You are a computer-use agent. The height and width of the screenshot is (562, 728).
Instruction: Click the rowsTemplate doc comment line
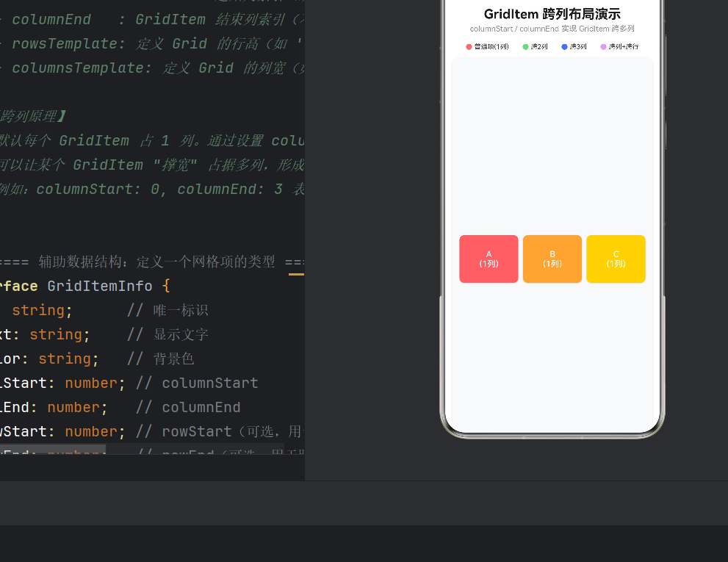pyautogui.click(x=152, y=43)
